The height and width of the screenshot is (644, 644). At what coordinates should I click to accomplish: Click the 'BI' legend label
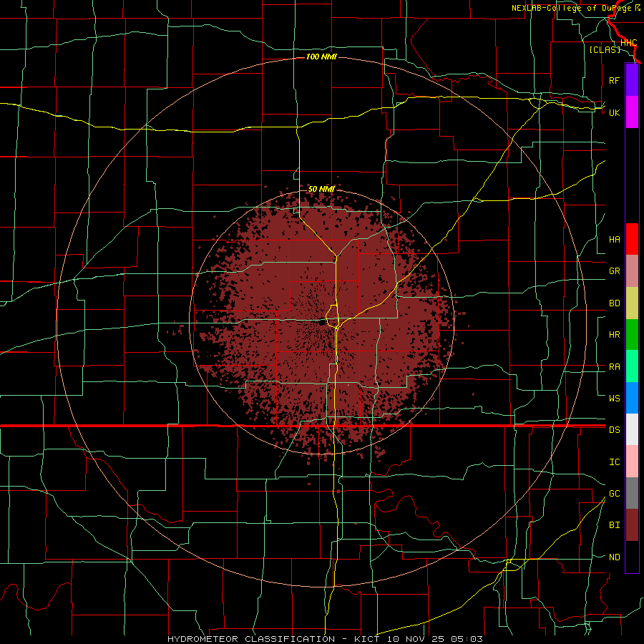tap(614, 525)
